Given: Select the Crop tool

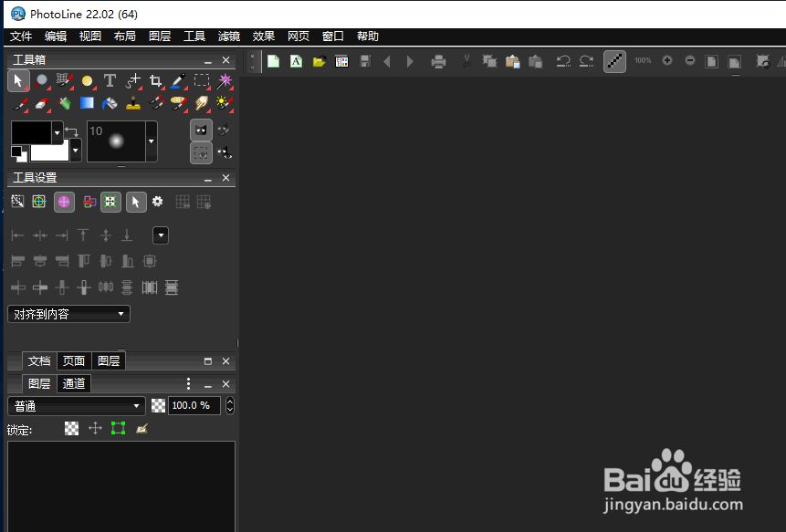Looking at the screenshot, I should click(156, 80).
